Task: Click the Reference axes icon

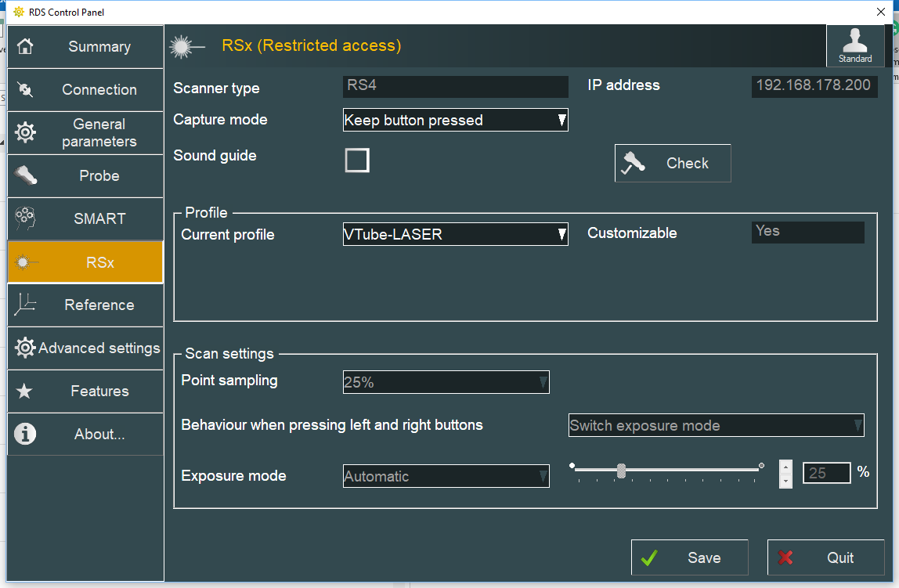Action: click(x=25, y=305)
